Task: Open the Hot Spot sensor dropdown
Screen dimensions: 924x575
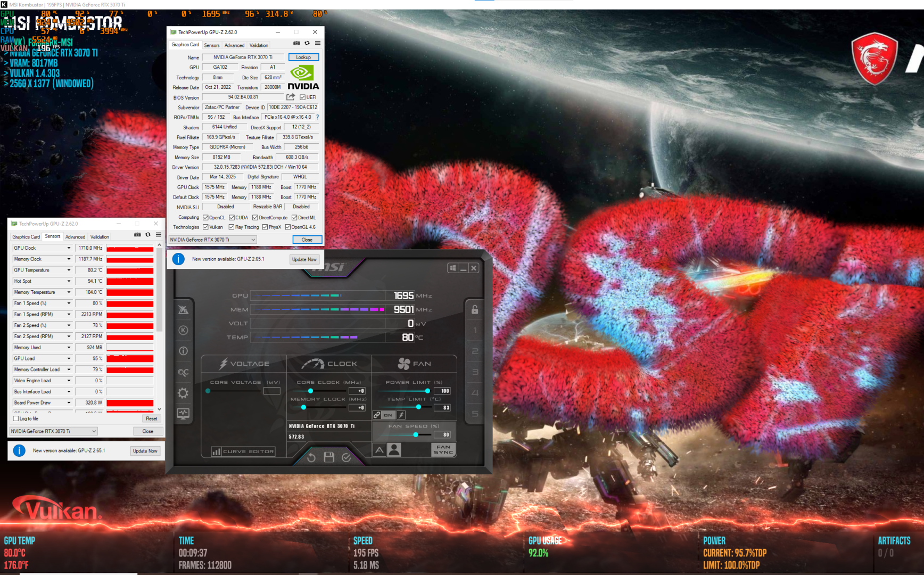Action: [69, 281]
